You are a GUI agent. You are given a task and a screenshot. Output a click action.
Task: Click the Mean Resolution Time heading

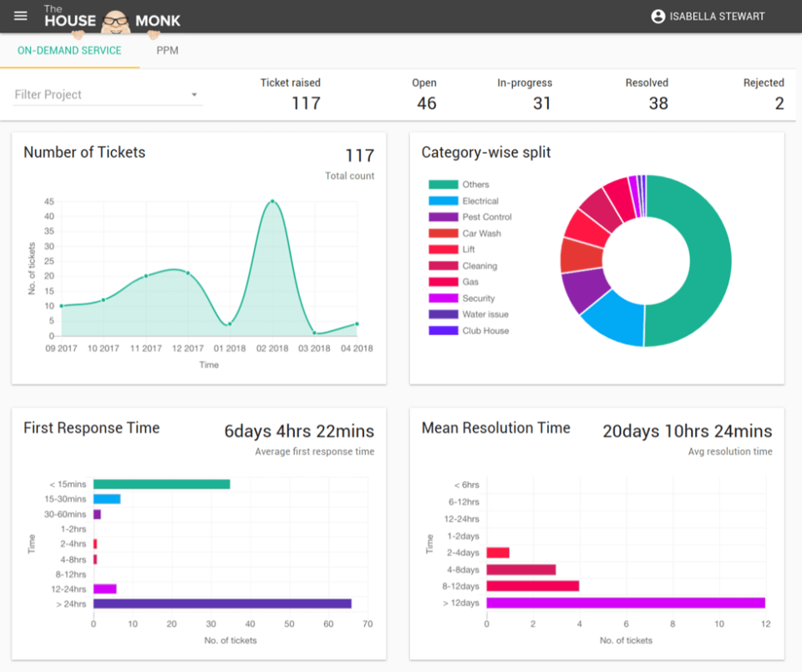click(x=495, y=428)
